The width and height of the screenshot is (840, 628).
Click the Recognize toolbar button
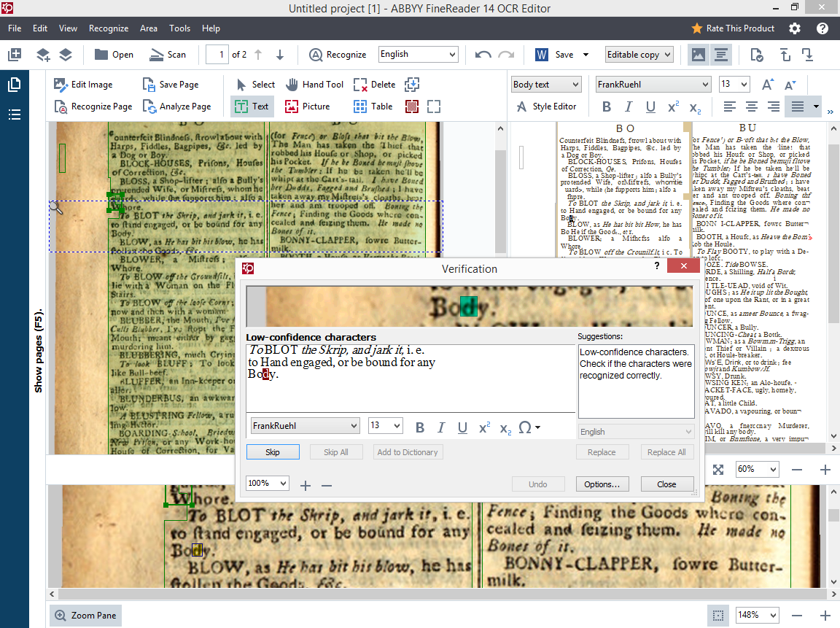click(338, 54)
